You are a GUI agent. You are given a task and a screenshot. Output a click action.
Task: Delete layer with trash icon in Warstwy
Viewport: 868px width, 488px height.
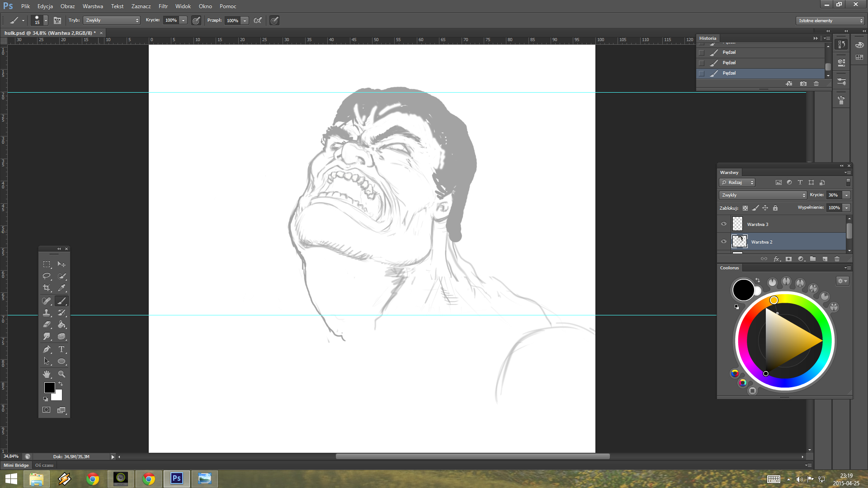[837, 259]
